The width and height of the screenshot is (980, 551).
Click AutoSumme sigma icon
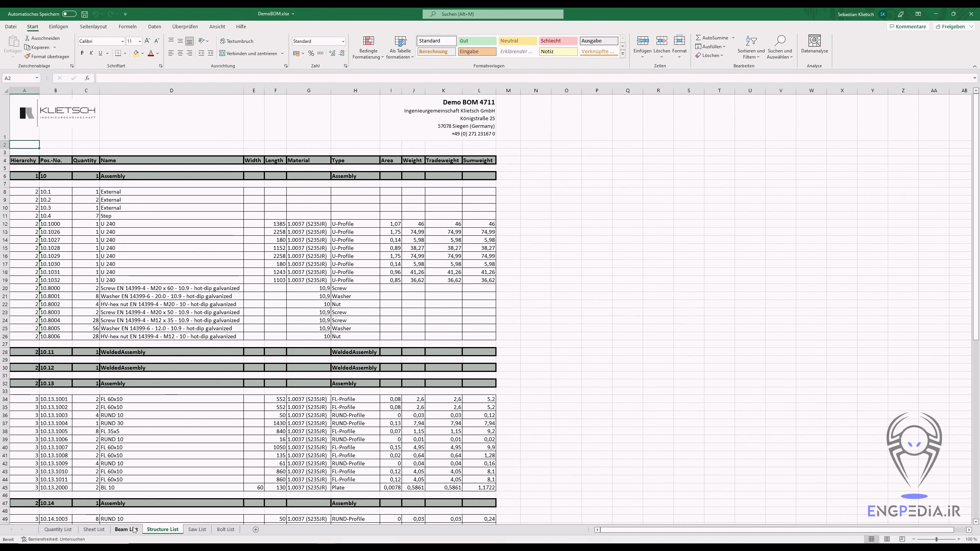(698, 37)
